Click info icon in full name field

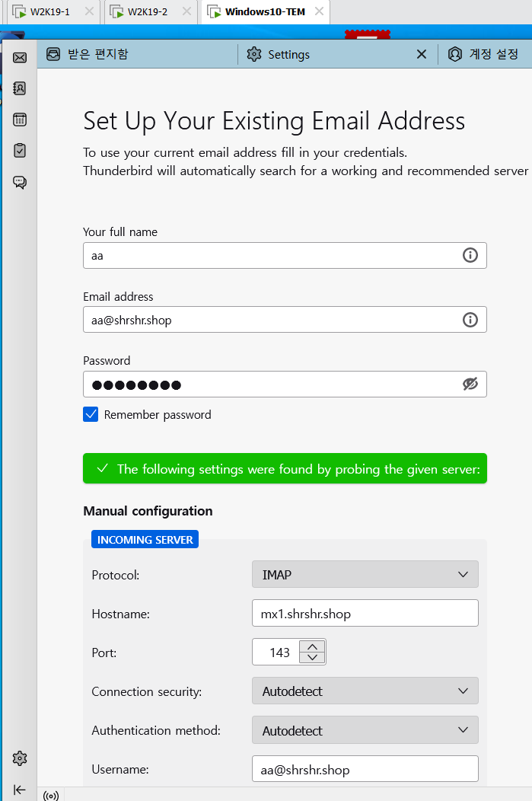[x=470, y=255]
